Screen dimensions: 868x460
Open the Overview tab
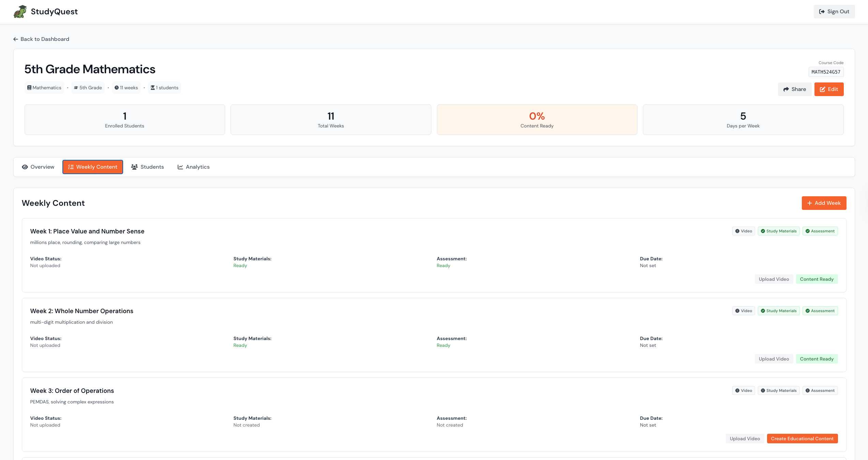click(x=38, y=167)
